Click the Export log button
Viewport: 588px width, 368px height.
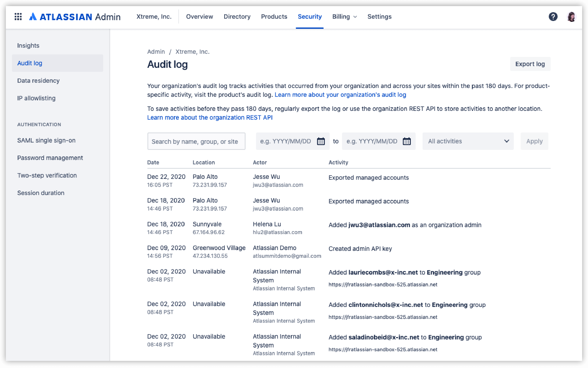(x=530, y=64)
